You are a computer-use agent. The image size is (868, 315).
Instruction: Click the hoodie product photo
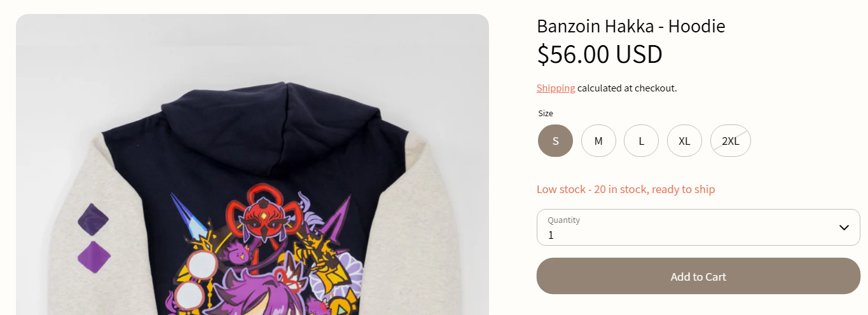[x=252, y=164]
